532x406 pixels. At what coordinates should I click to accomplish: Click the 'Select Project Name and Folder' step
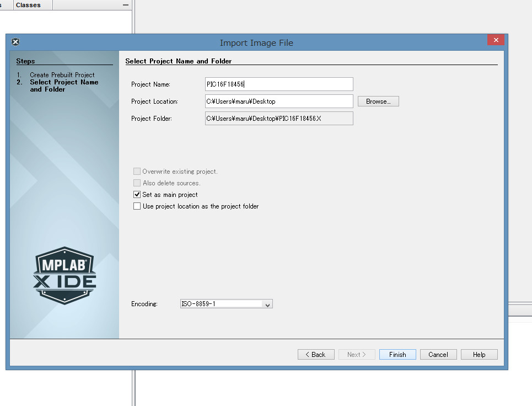tap(64, 86)
